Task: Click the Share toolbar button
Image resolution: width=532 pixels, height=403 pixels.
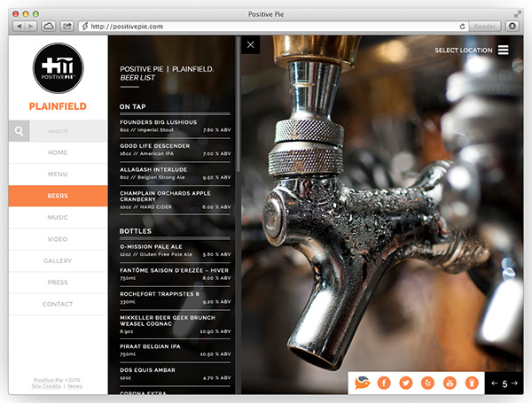Action: pos(67,26)
